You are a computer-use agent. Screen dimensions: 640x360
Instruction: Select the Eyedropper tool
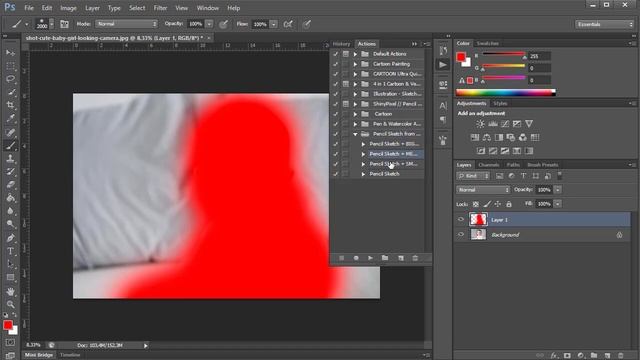click(x=11, y=118)
